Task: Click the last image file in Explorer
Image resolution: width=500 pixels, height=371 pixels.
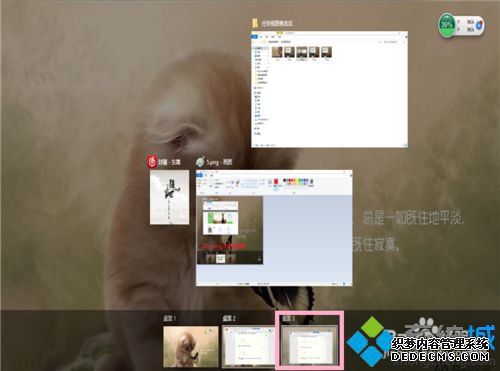Action: (326, 52)
